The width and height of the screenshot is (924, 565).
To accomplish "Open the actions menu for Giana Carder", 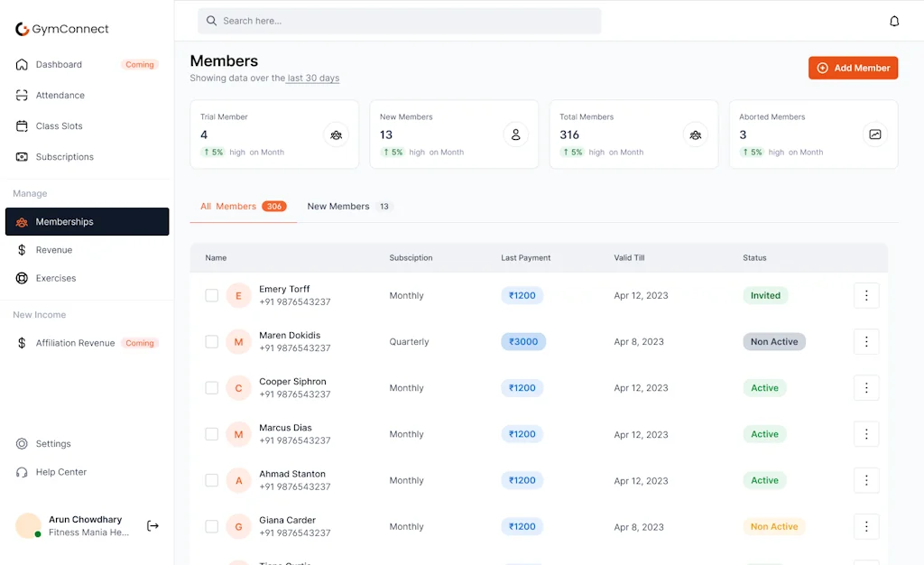I will pyautogui.click(x=865, y=526).
